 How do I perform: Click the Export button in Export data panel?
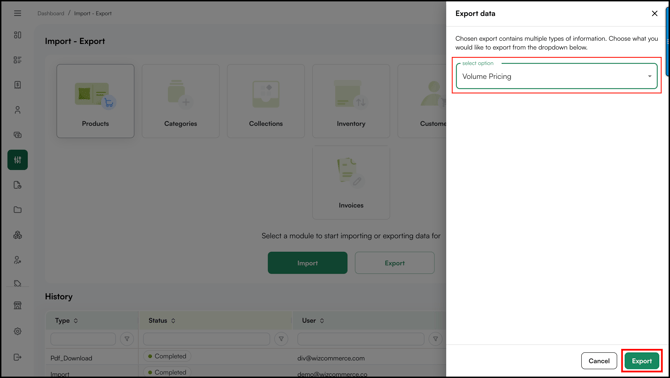(x=641, y=361)
